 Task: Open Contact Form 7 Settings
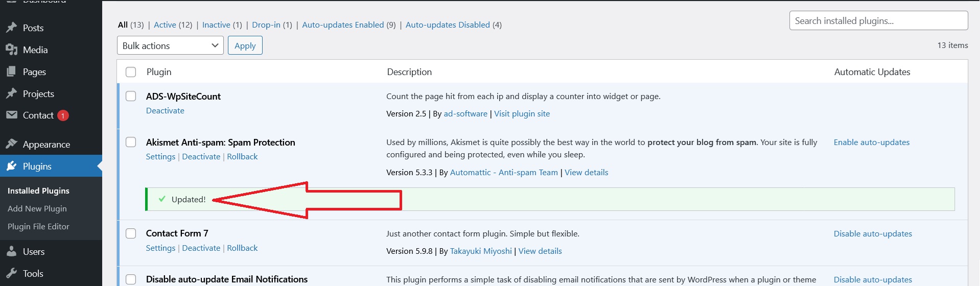tap(160, 248)
